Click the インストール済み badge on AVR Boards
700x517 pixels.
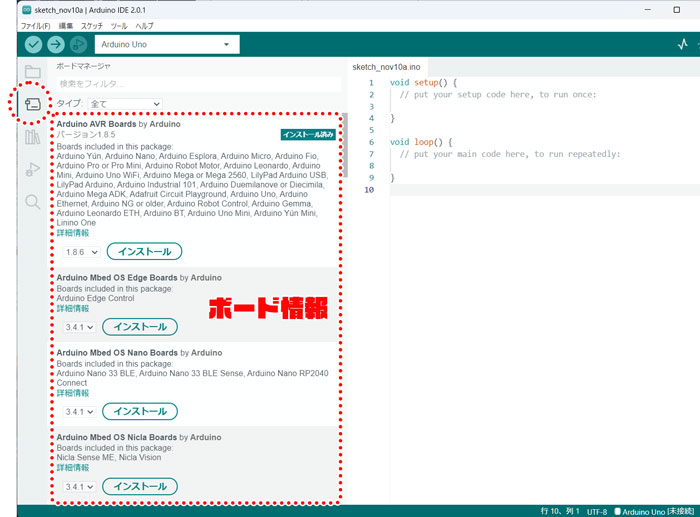[308, 134]
